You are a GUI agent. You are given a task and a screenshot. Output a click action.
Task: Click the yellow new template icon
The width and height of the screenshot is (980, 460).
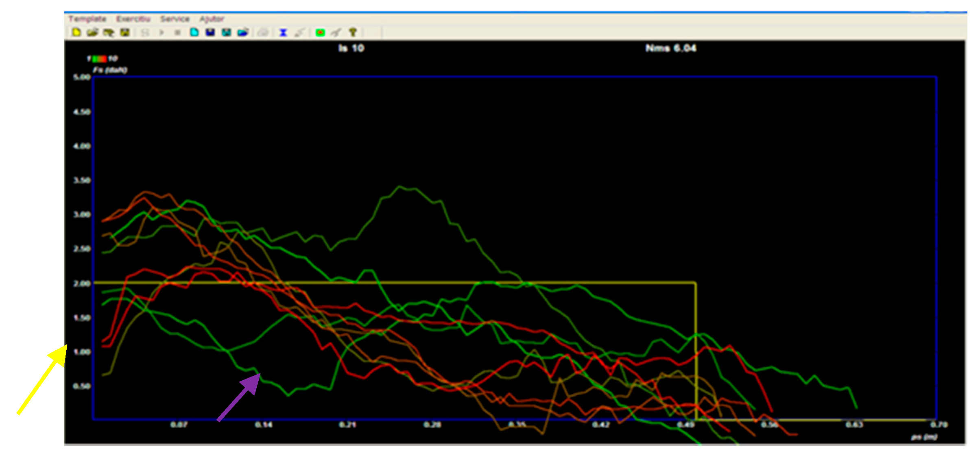coord(76,32)
